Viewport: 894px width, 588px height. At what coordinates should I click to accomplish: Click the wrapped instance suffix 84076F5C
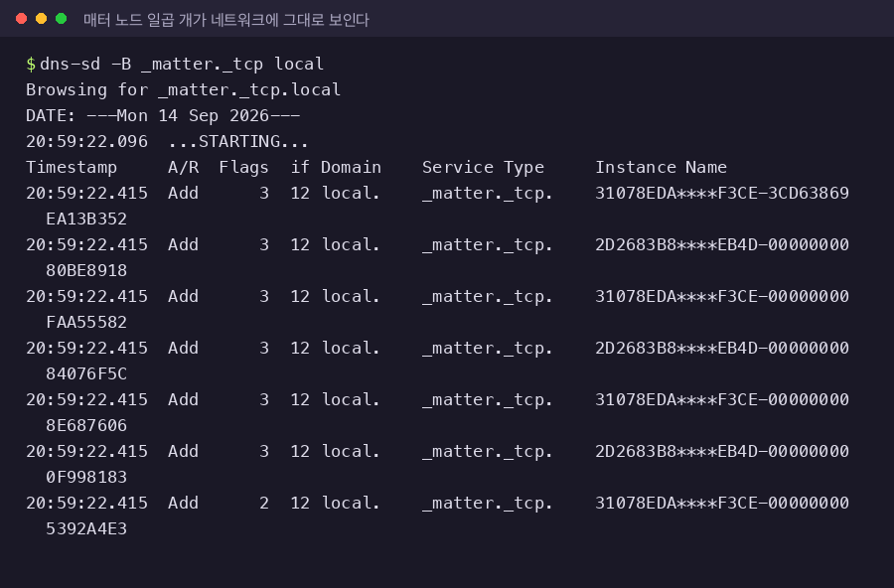pos(86,373)
